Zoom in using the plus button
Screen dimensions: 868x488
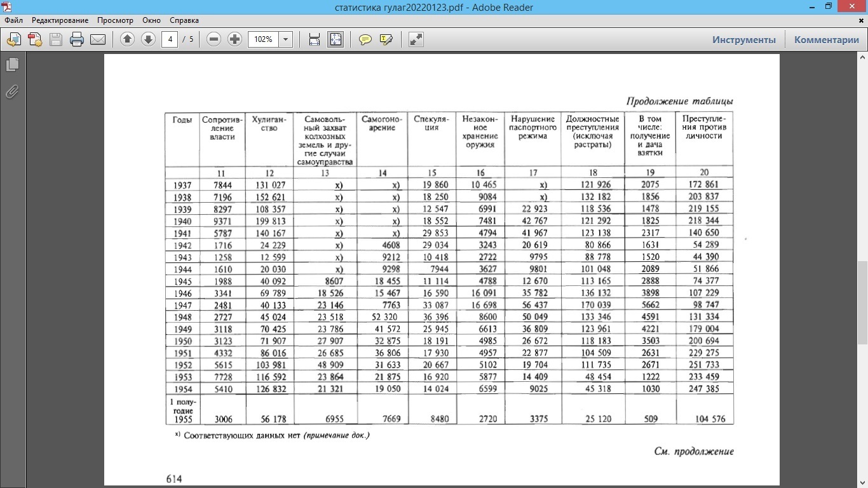235,39
